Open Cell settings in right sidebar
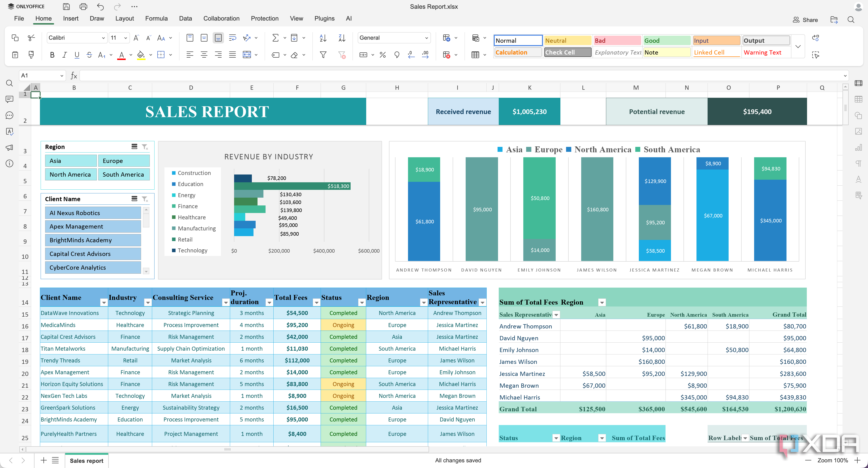Image resolution: width=868 pixels, height=468 pixels. 858,83
